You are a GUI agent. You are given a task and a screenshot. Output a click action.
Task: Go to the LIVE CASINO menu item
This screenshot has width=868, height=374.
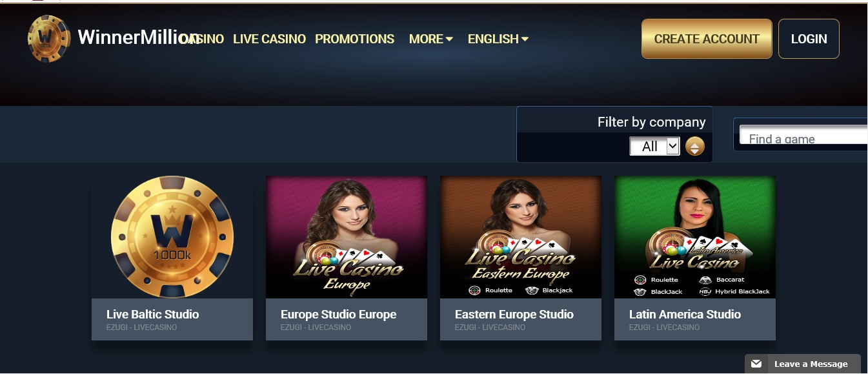(x=269, y=39)
